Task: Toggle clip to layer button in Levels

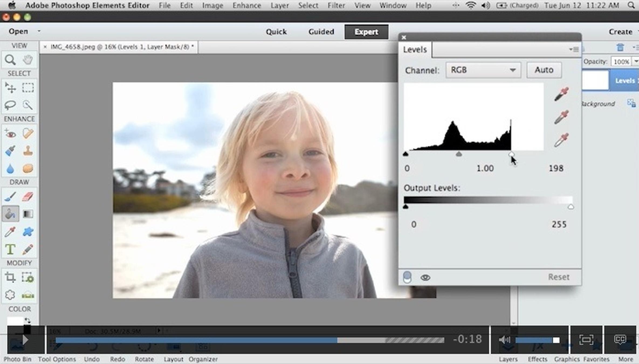Action: (407, 277)
